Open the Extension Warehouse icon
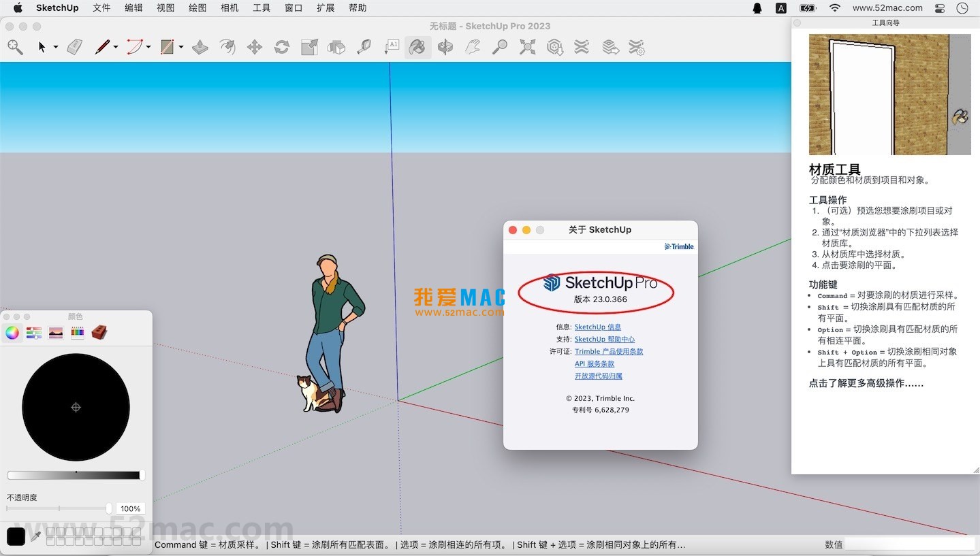This screenshot has height=556, width=980. (x=581, y=47)
